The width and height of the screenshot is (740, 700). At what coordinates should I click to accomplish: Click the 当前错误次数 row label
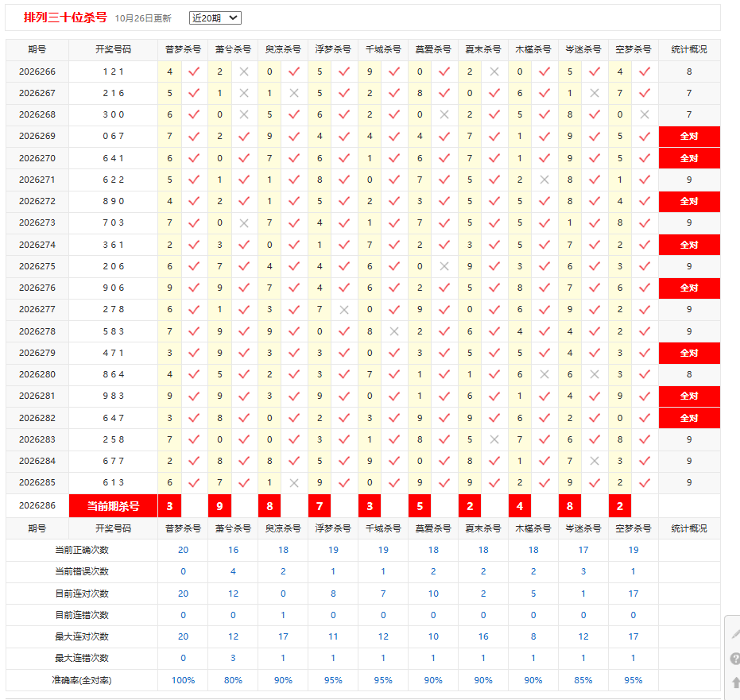82,572
